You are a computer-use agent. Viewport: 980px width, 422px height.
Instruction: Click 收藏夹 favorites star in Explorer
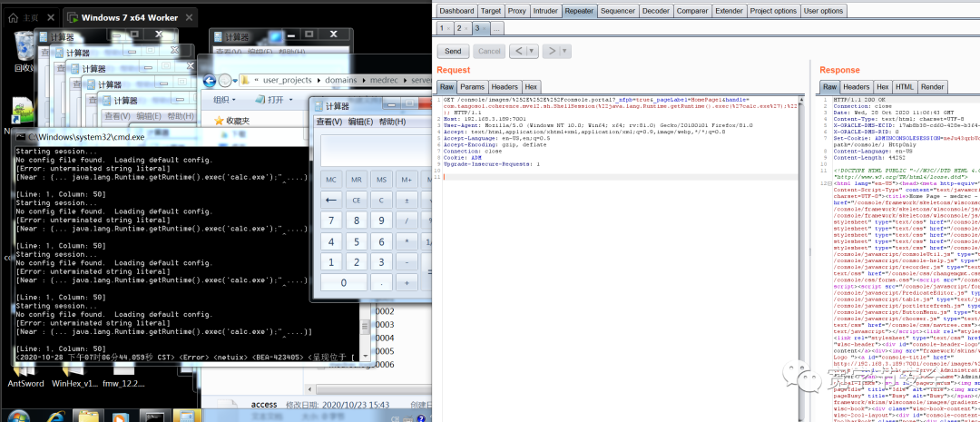tap(219, 121)
